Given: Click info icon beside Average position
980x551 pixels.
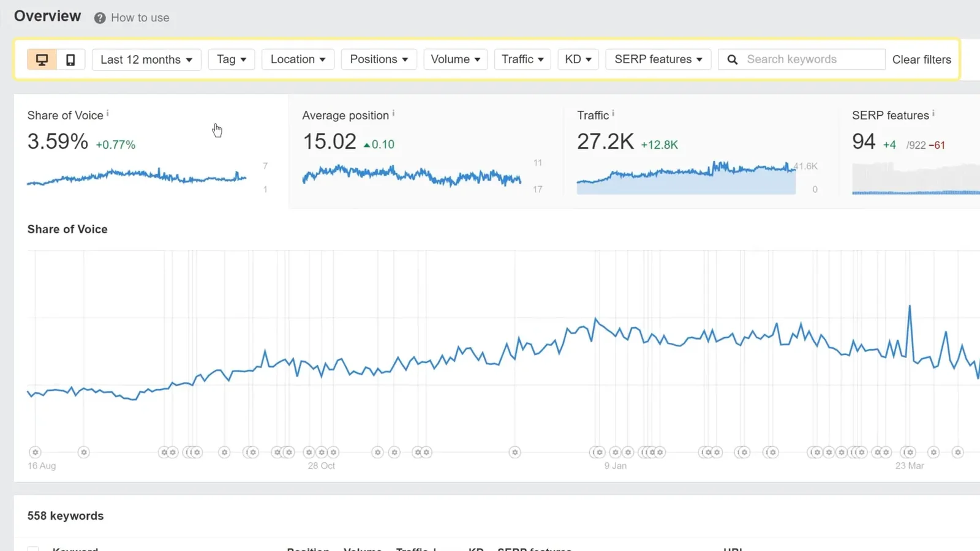Looking at the screenshot, I should pyautogui.click(x=393, y=113).
